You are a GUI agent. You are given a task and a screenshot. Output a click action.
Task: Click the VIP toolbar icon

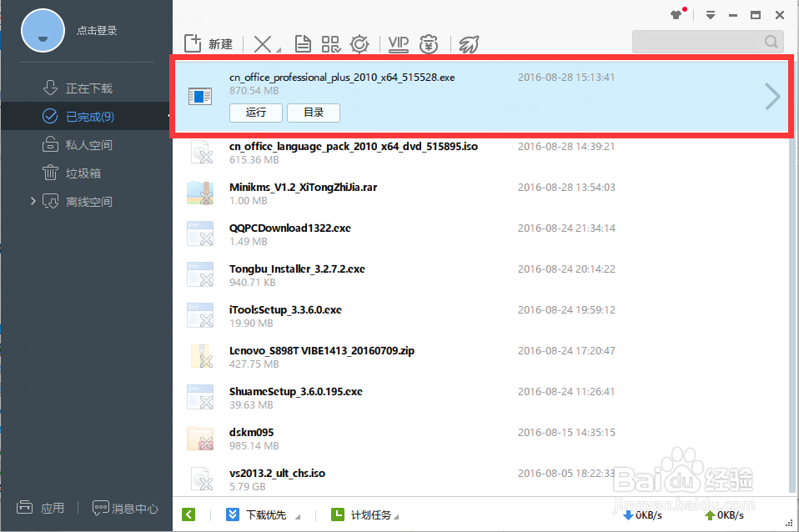pyautogui.click(x=398, y=44)
